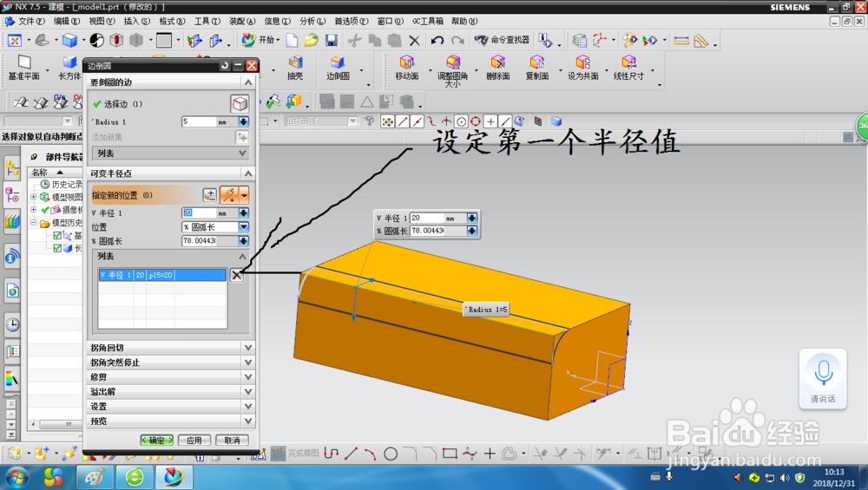The width and height of the screenshot is (868, 490).
Task: Click the New file icon
Action: 292,41
